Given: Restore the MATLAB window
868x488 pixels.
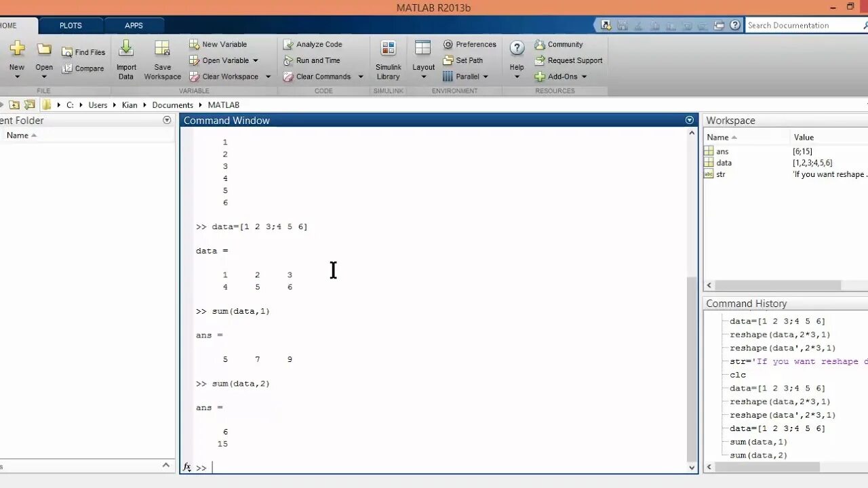Looking at the screenshot, I should click(850, 7).
